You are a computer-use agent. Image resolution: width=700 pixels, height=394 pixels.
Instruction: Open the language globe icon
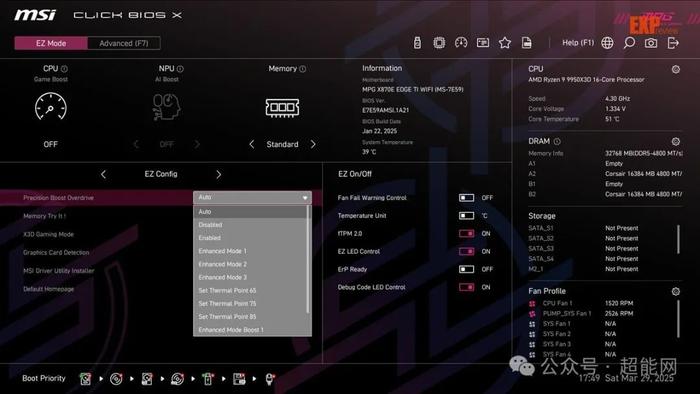[x=607, y=43]
